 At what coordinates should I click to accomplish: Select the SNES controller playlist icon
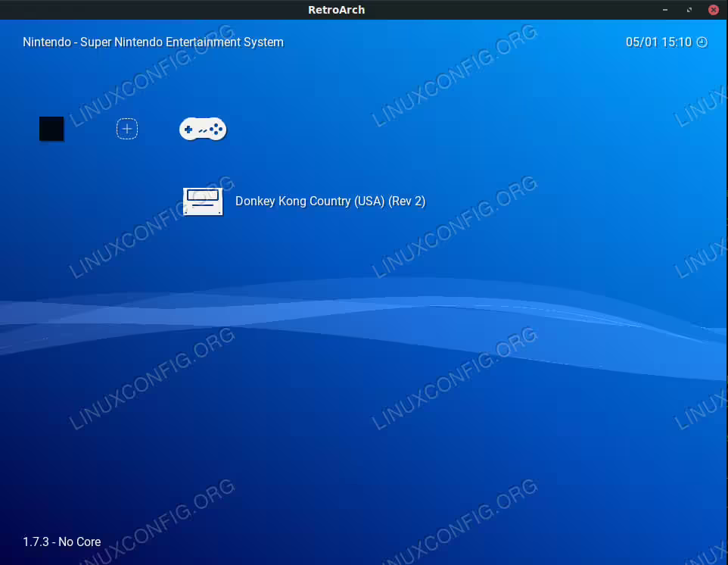(x=203, y=130)
